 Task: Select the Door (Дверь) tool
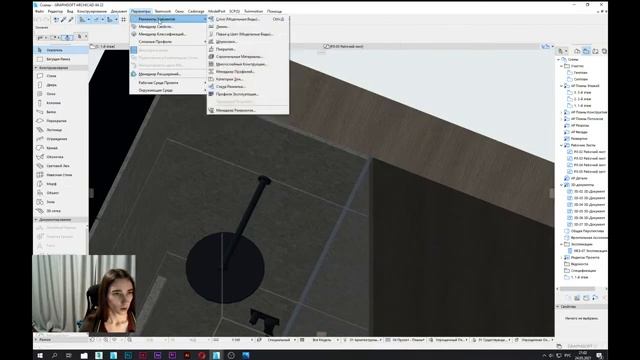pyautogui.click(x=60, y=85)
